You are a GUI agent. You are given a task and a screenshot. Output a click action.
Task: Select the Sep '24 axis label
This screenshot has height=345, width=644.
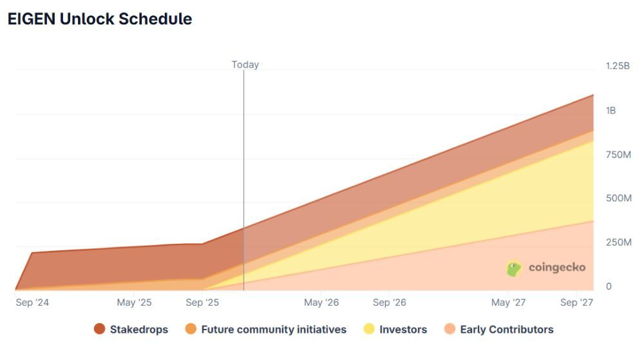point(32,302)
